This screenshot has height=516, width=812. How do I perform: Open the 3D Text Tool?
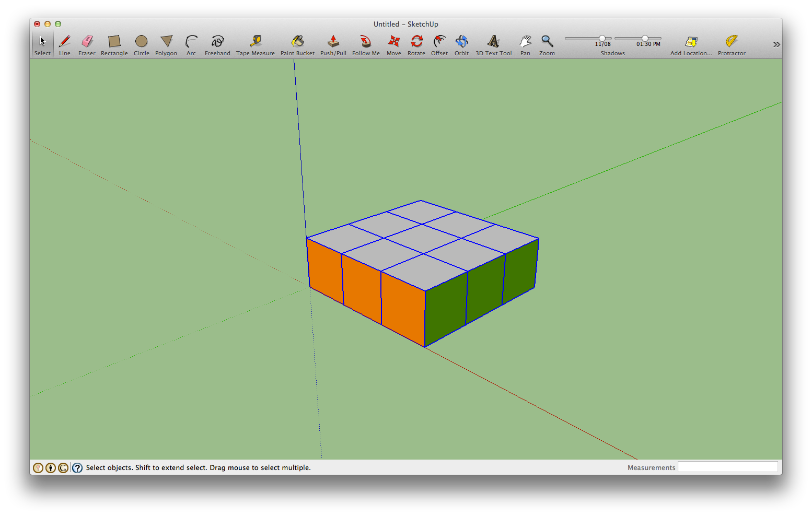click(x=493, y=42)
